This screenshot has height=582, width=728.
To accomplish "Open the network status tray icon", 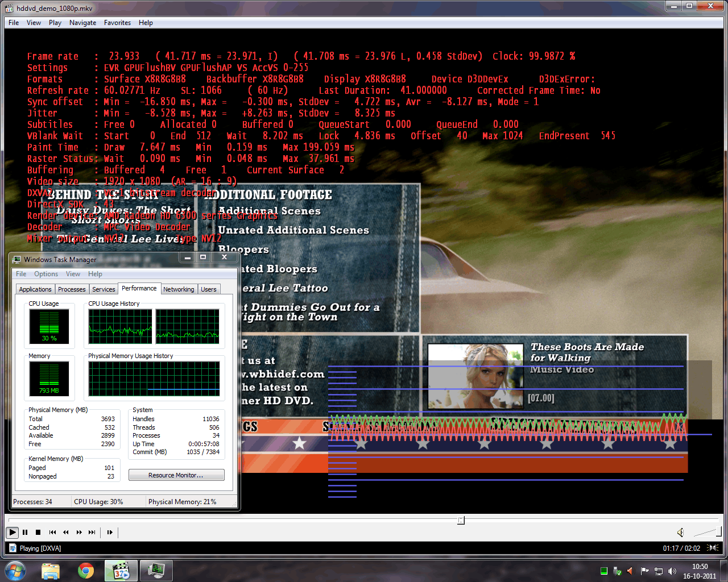I will [658, 571].
